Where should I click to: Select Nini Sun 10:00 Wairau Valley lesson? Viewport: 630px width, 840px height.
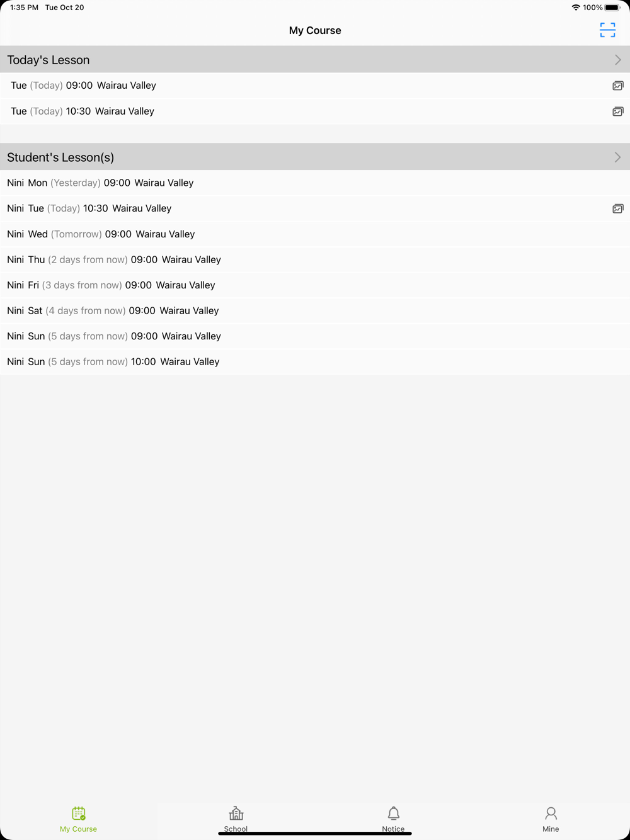pos(315,362)
